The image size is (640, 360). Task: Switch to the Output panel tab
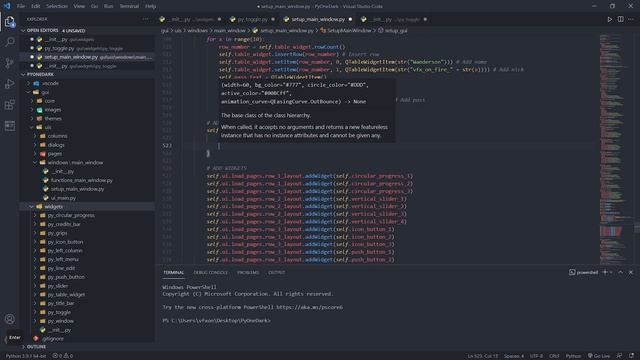pos(276,273)
